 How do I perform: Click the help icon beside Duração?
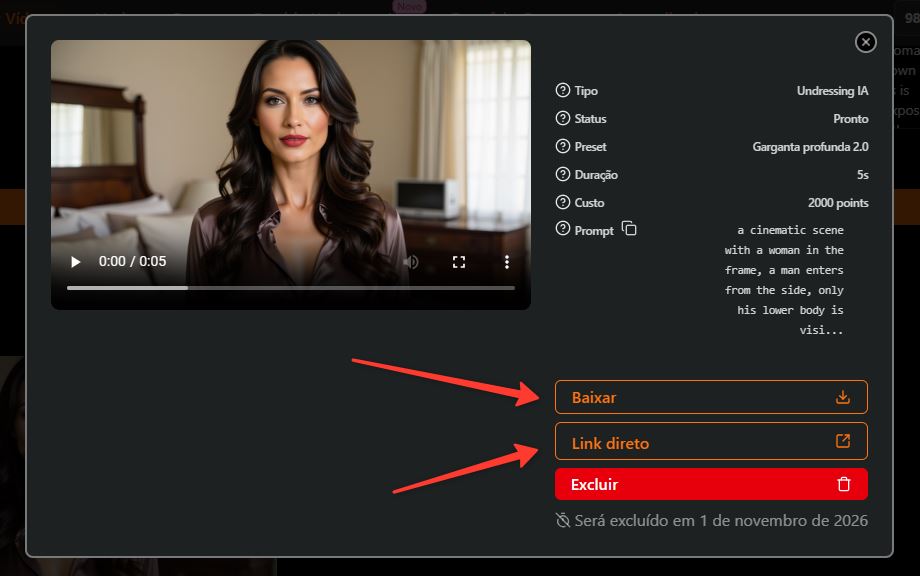[563, 174]
